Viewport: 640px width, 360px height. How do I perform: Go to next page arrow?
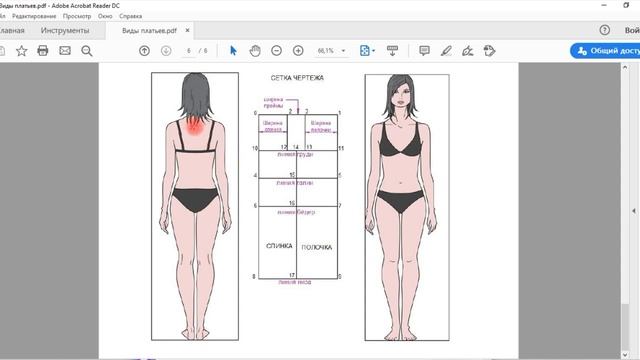coord(166,51)
